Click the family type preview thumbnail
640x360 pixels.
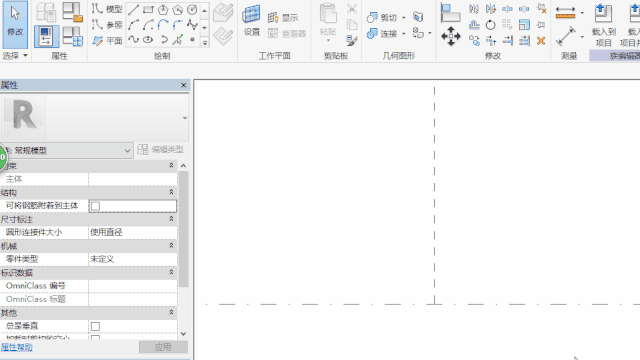point(24,118)
